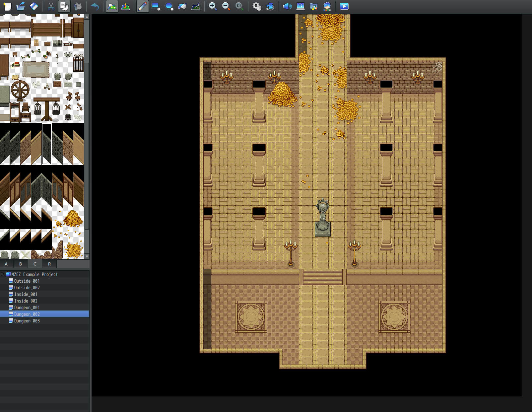Select the Flood Fill tool
532x412 pixels.
(182, 6)
